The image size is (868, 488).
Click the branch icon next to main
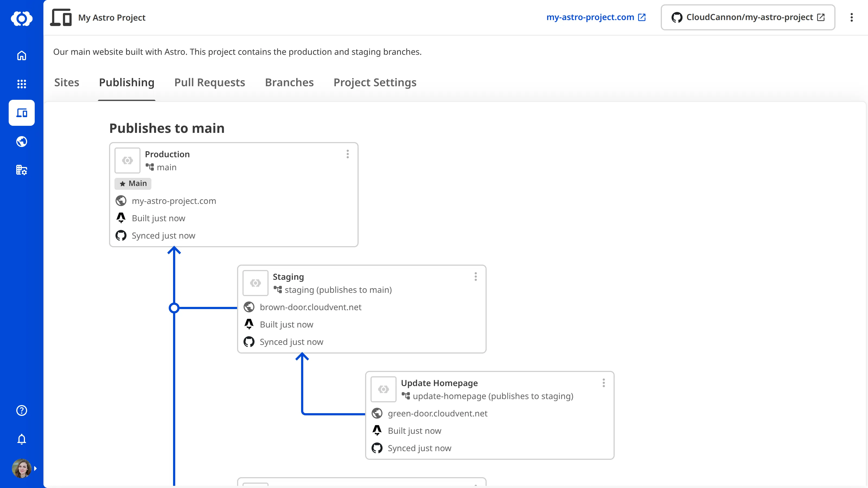click(x=150, y=167)
